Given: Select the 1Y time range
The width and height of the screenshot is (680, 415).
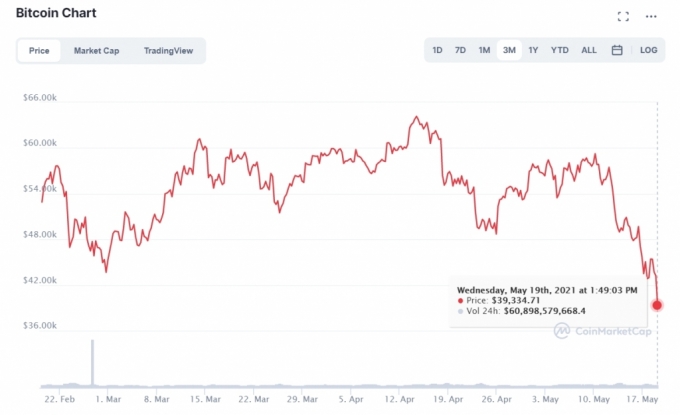Looking at the screenshot, I should click(x=534, y=50).
